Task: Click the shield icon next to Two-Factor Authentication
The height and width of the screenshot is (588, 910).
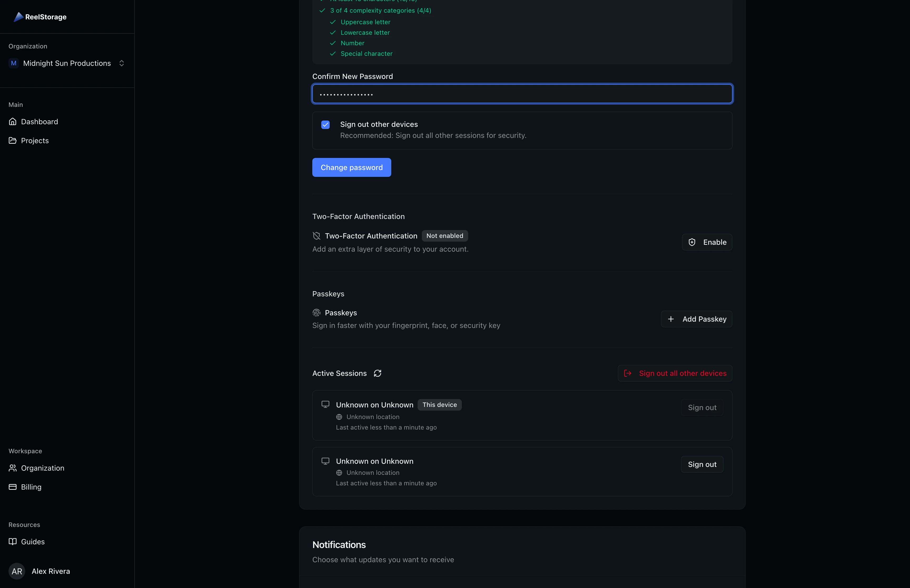Action: [x=316, y=236]
